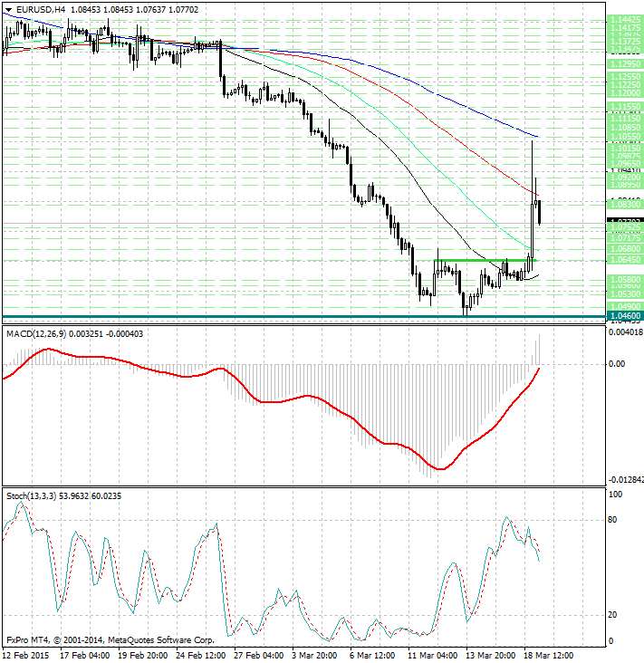Click the 17 Feb 04:00 time label
Screen dimensions: 644x663
pyautogui.click(x=85, y=656)
